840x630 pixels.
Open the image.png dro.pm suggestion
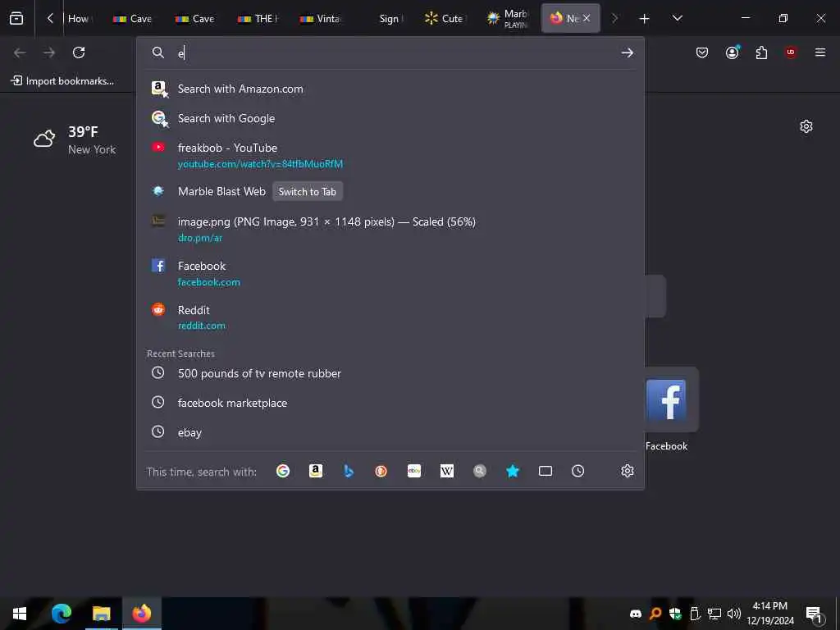coord(390,229)
